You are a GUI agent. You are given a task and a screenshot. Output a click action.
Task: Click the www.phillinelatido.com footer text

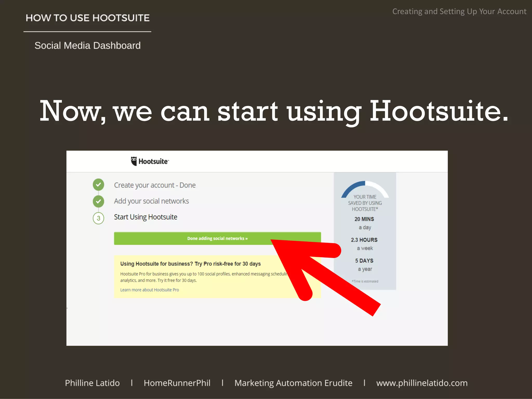click(x=422, y=383)
